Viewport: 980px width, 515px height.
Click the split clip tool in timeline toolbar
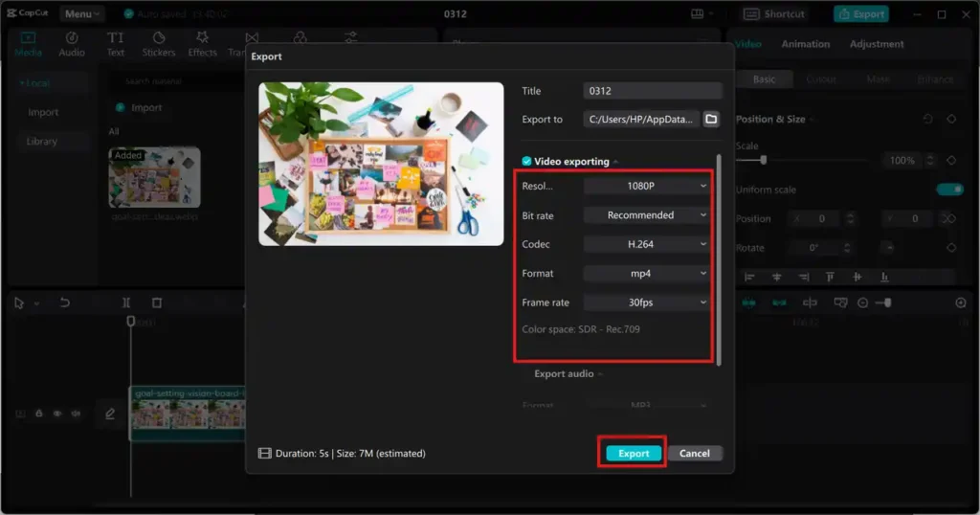point(126,302)
